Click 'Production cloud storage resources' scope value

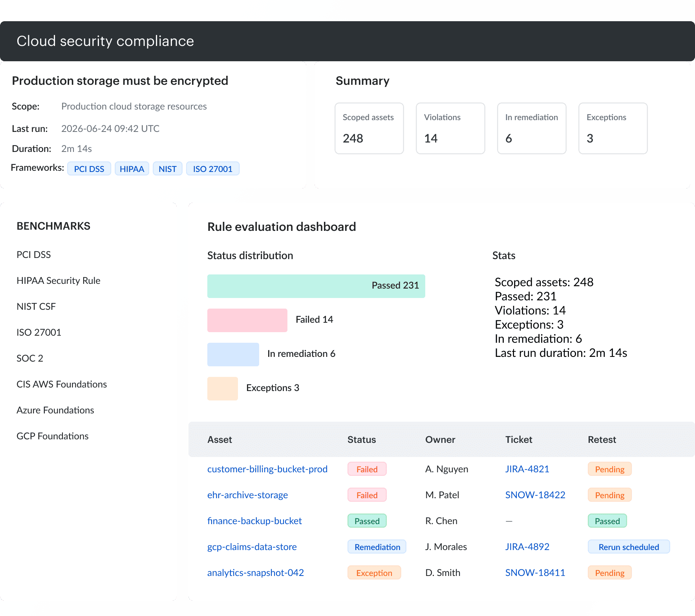pos(134,106)
